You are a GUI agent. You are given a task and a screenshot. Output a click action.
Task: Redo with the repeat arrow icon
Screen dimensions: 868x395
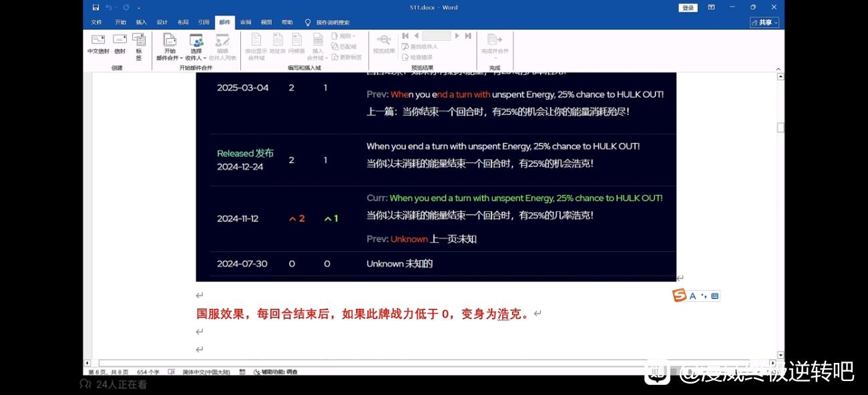click(x=126, y=7)
